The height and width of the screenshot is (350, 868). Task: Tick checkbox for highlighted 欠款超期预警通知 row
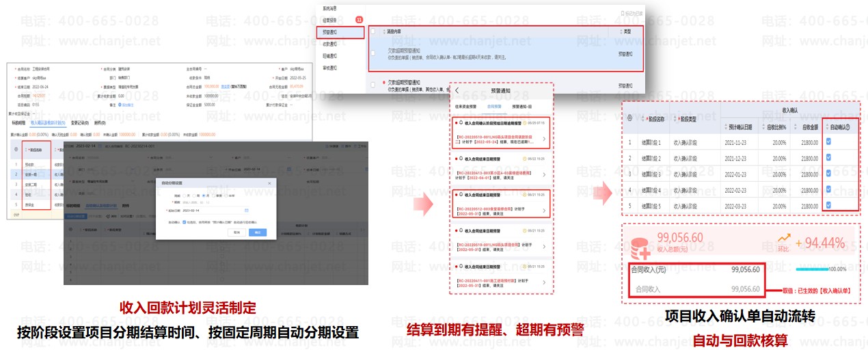(x=372, y=53)
